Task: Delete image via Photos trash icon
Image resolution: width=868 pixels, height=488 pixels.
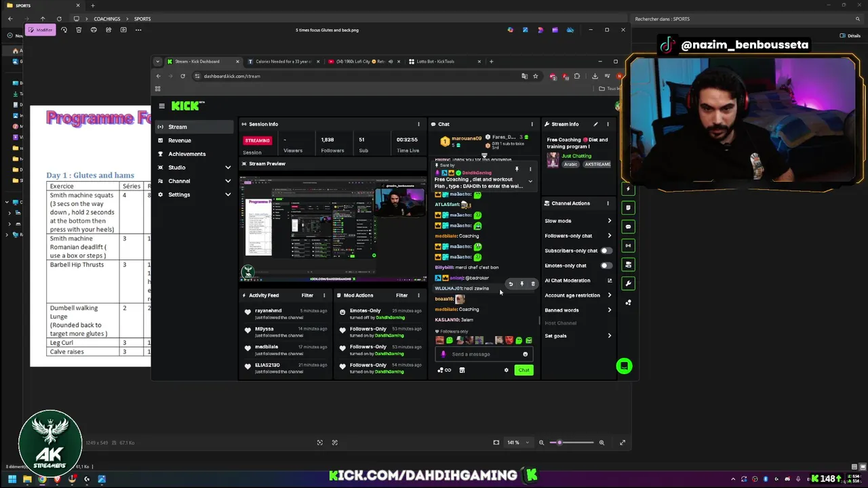Action: coord(79,30)
